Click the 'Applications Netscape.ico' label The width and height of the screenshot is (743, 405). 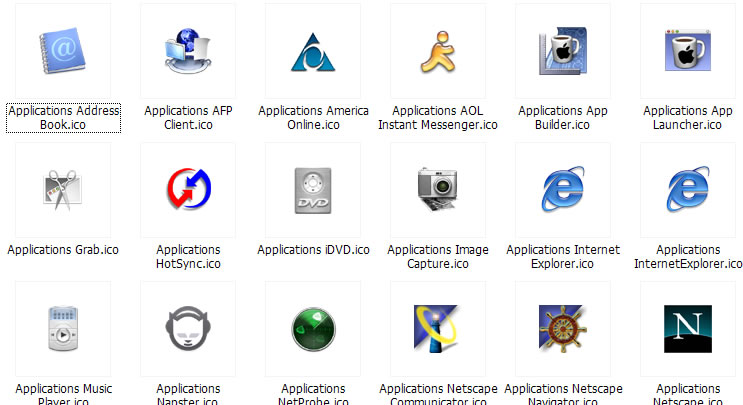688,394
